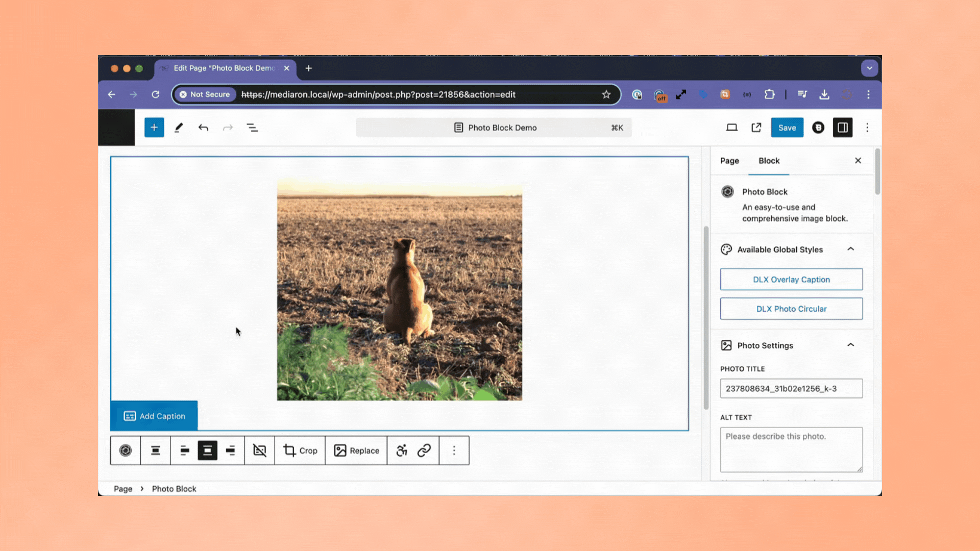Reload the browser page

(156, 94)
